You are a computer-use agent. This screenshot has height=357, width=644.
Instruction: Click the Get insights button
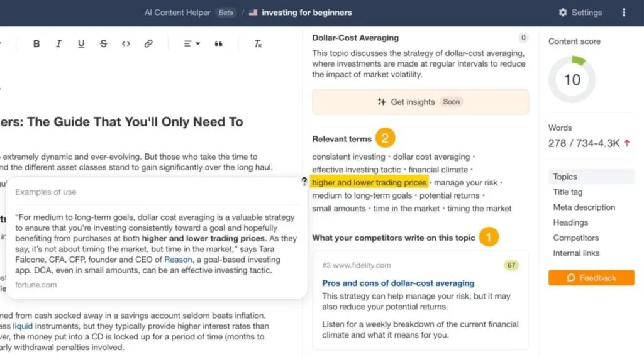[420, 102]
